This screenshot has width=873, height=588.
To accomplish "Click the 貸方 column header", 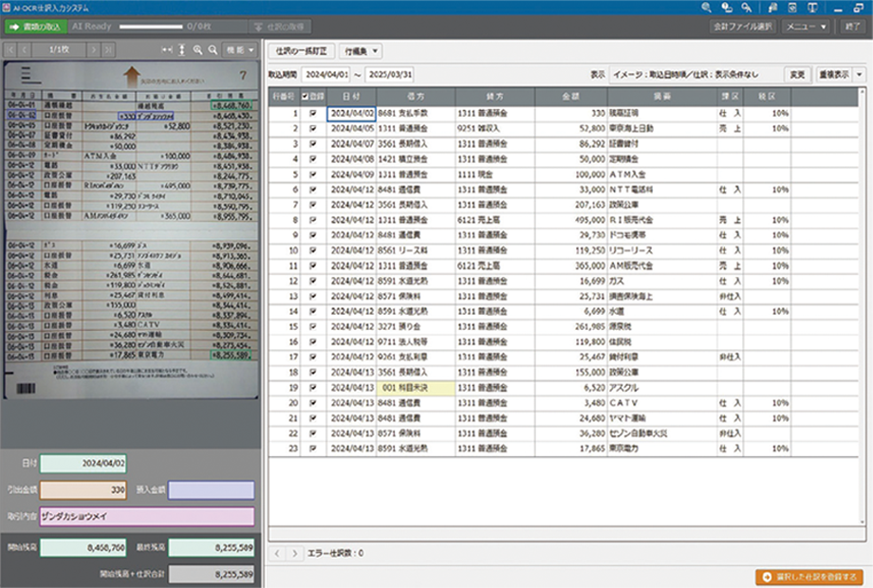I will coord(495,97).
